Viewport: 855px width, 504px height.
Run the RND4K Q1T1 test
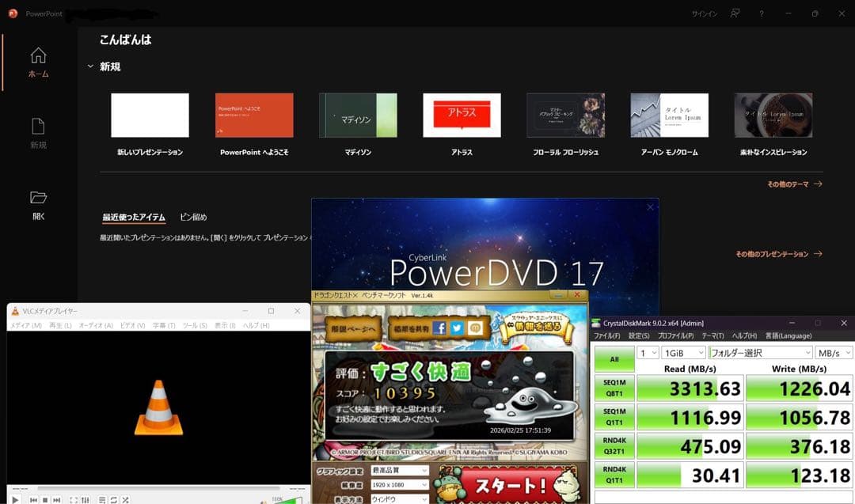614,475
